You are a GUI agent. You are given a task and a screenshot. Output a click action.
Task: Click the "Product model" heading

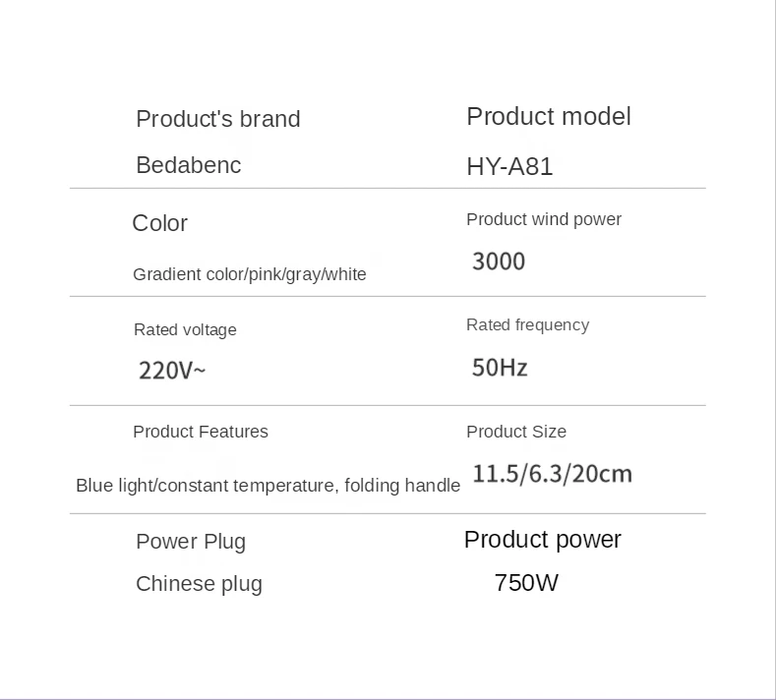(549, 116)
